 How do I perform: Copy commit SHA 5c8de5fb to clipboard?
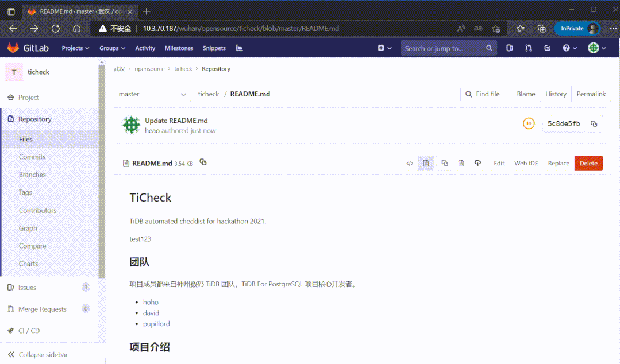(x=594, y=124)
